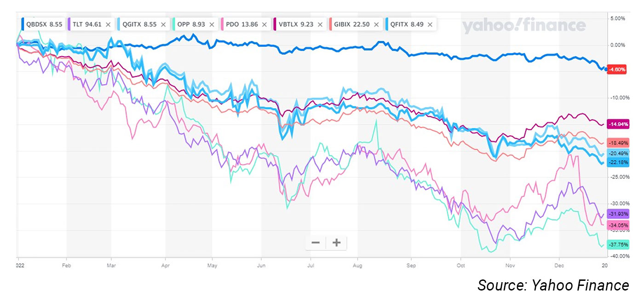Remove TLT from the chart comparison
644x308 pixels.
108,24
